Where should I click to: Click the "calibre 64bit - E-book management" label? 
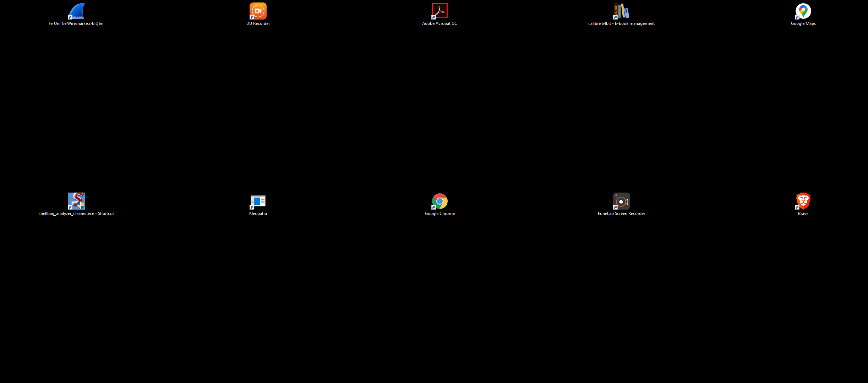(621, 23)
